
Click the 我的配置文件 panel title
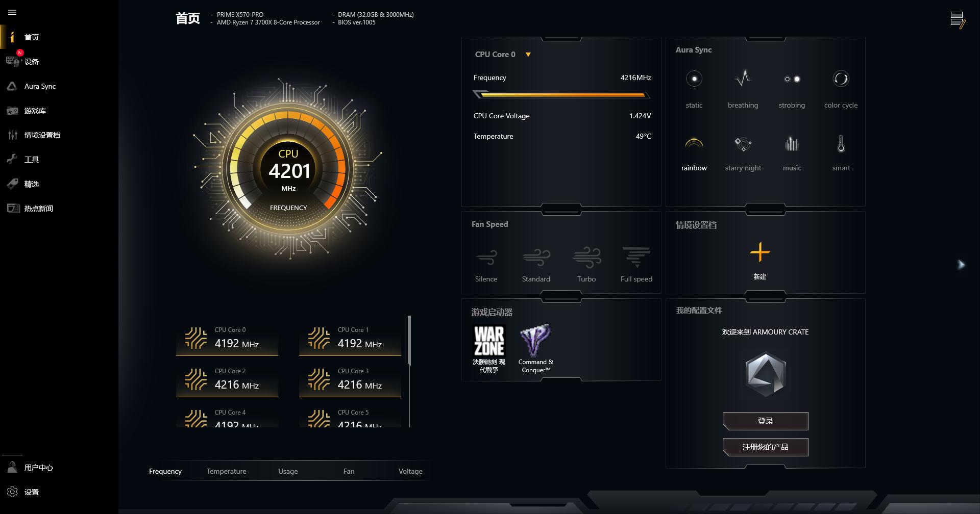click(x=699, y=310)
